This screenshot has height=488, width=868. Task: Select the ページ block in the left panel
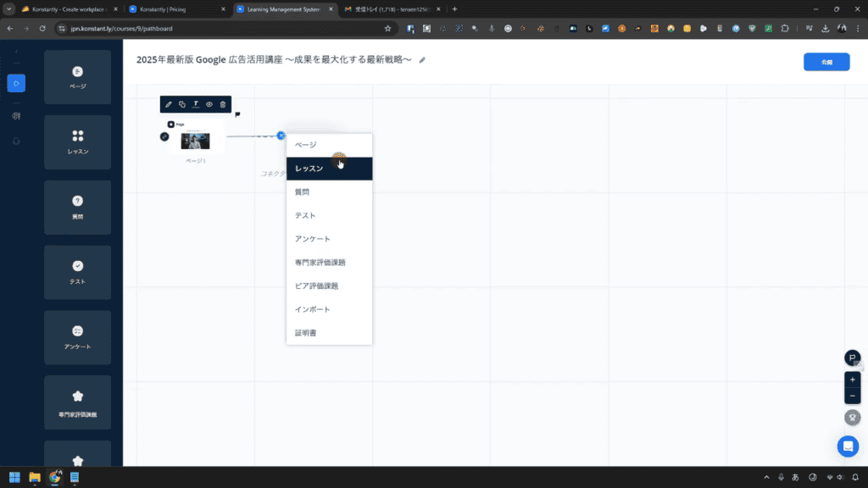point(77,77)
